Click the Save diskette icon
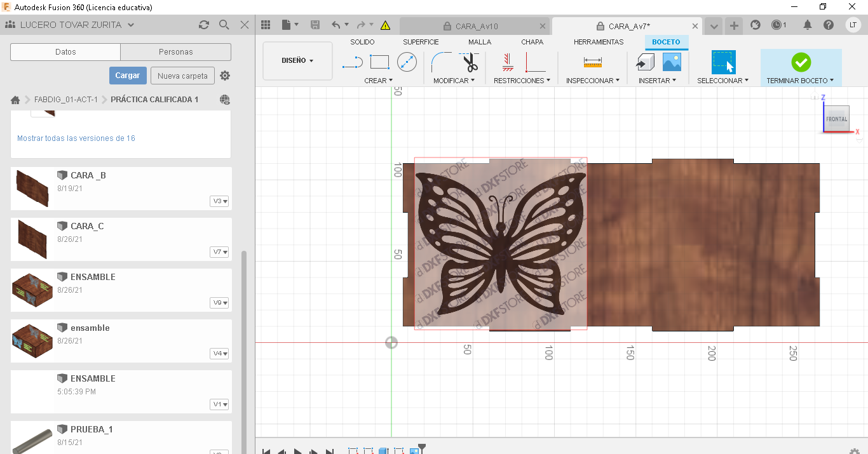Viewport: 868px width, 454px height. pyautogui.click(x=315, y=25)
